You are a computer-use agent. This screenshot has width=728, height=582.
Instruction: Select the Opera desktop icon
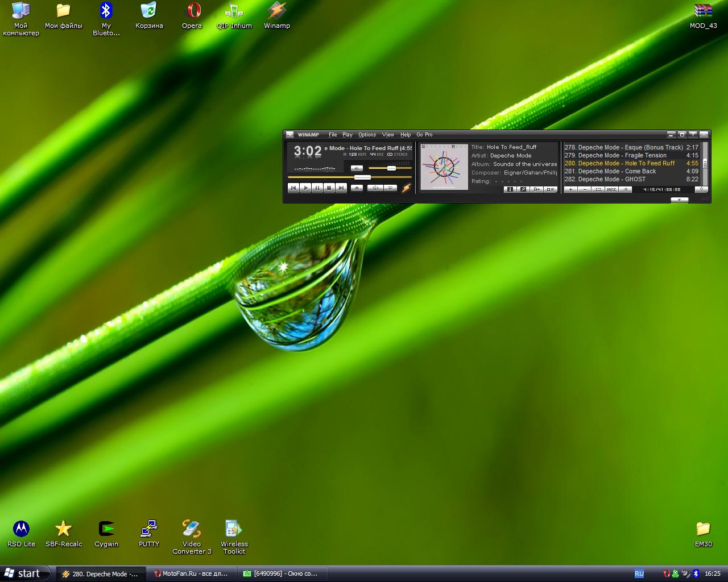(192, 15)
